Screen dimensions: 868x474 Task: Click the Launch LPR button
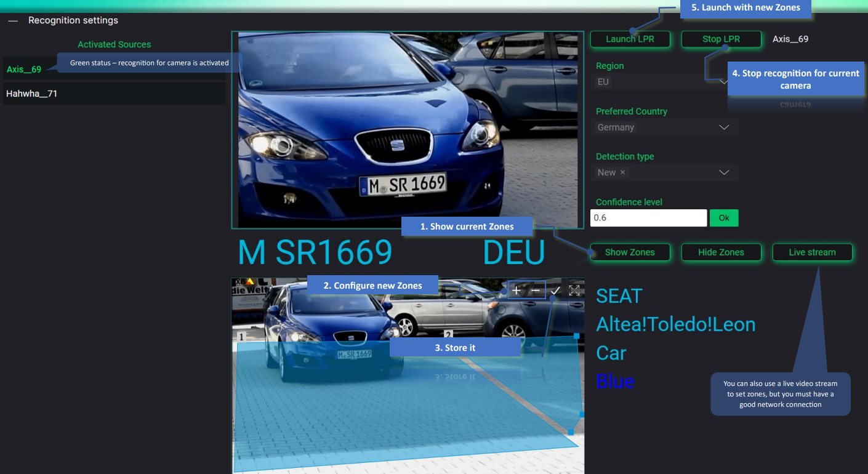tap(630, 39)
